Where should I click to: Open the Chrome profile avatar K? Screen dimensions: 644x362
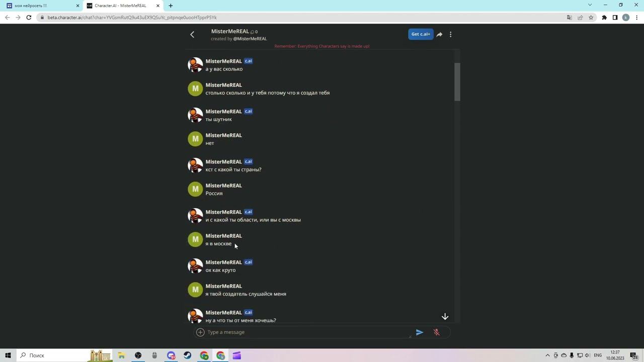626,18
